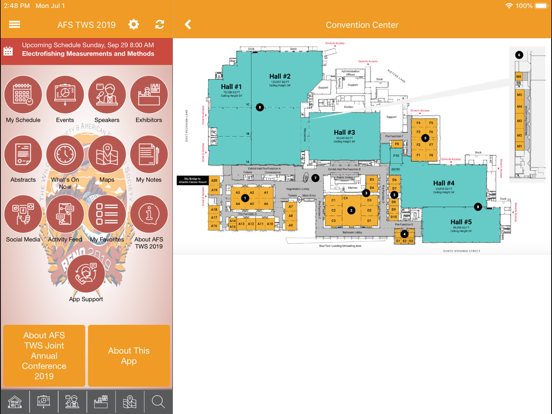This screenshot has height=414, width=552.
Task: Tap the refresh sync icon
Action: 159,25
